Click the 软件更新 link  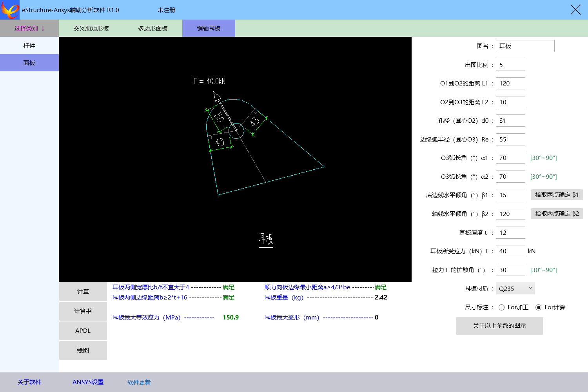click(x=139, y=382)
